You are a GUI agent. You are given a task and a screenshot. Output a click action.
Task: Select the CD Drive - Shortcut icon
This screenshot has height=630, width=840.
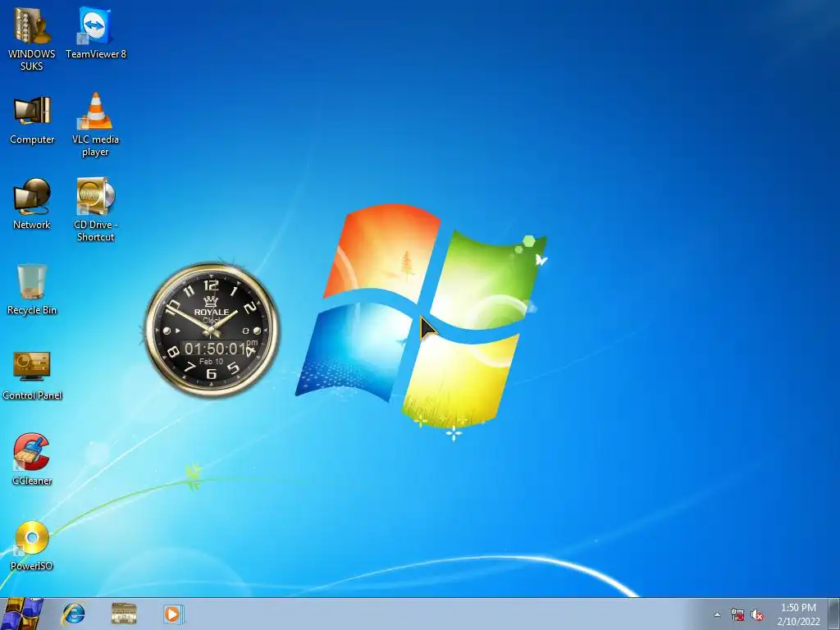pyautogui.click(x=95, y=209)
